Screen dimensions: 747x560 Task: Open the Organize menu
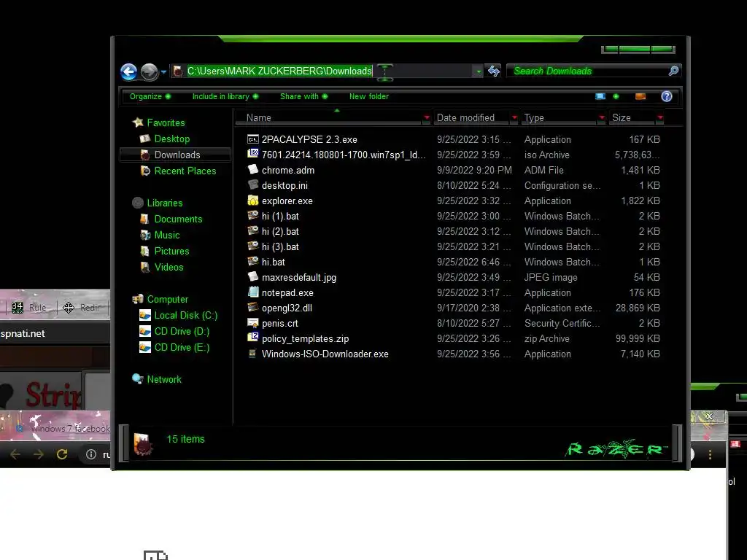click(x=150, y=96)
